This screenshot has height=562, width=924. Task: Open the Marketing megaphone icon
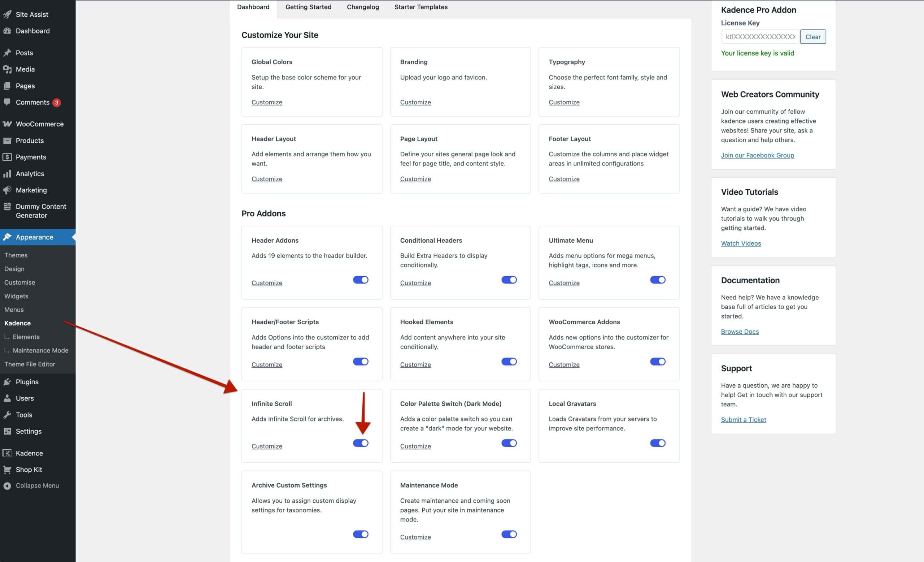pyautogui.click(x=8, y=190)
